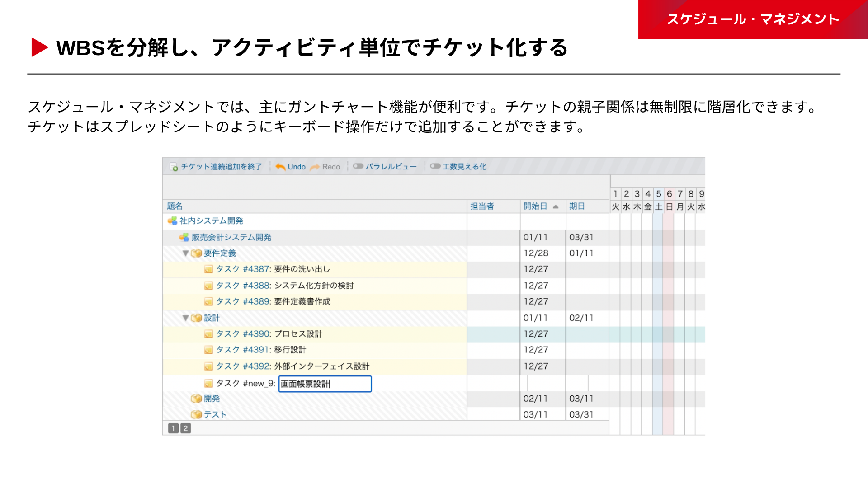Click the icon of task #4388
The height and width of the screenshot is (488, 868).
pyautogui.click(x=208, y=286)
